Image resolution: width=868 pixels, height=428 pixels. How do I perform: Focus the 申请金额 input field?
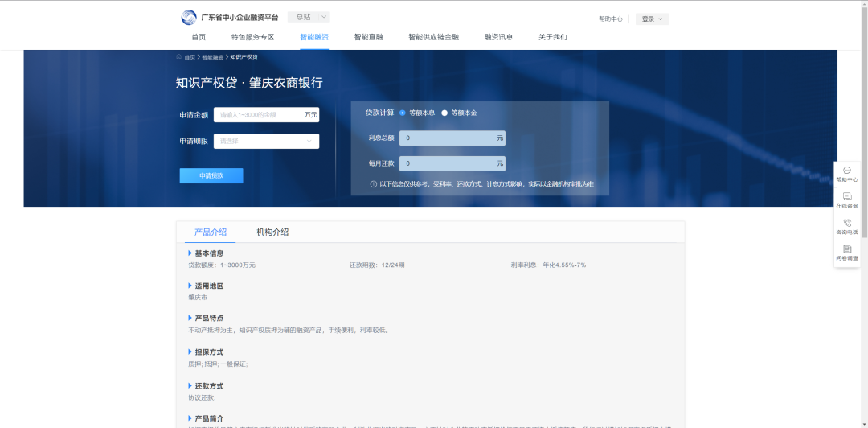click(266, 115)
